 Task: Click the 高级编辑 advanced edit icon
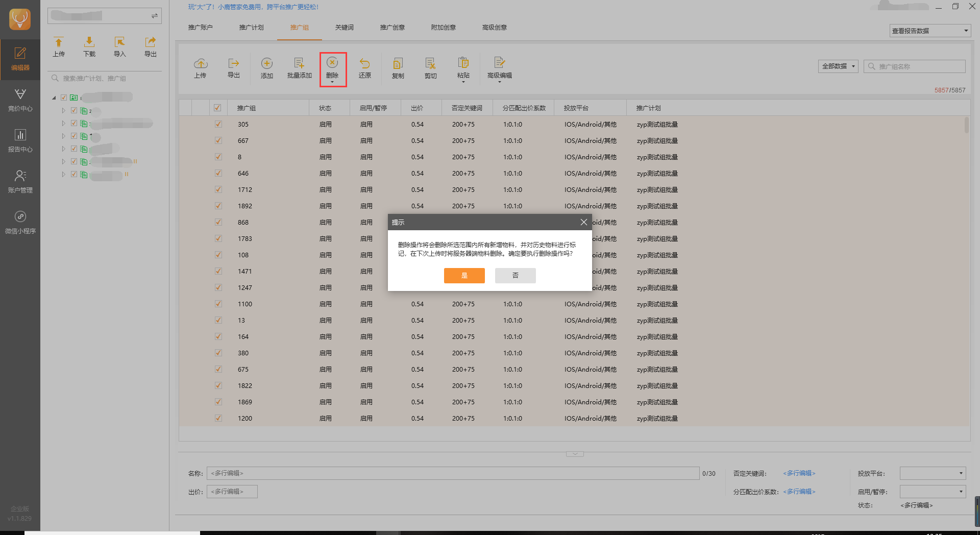coord(500,62)
